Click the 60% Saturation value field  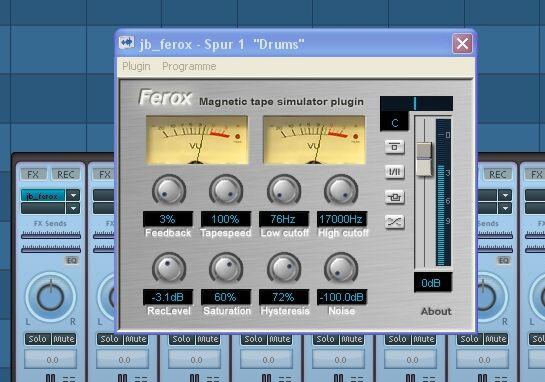pyautogui.click(x=226, y=297)
